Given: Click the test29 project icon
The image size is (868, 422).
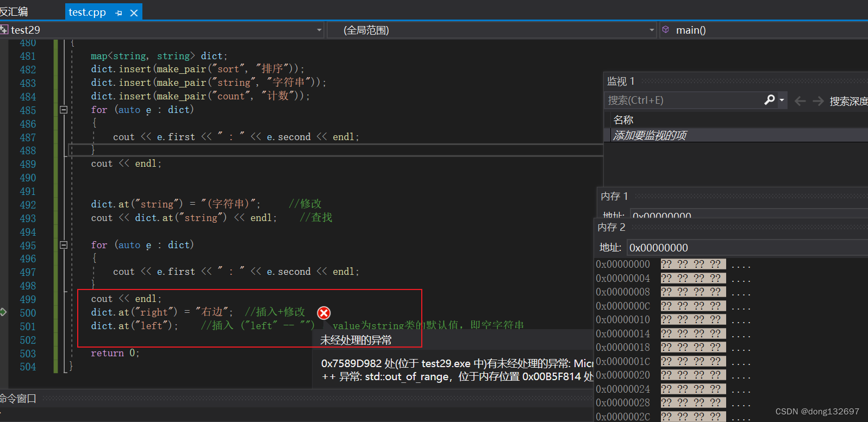Looking at the screenshot, I should 4,29.
